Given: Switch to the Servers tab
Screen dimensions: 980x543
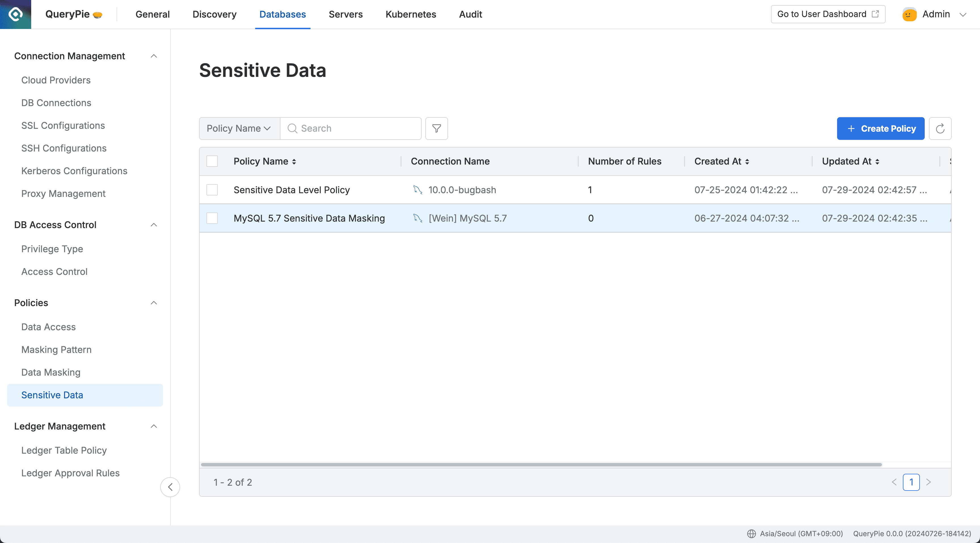Looking at the screenshot, I should pyautogui.click(x=345, y=14).
